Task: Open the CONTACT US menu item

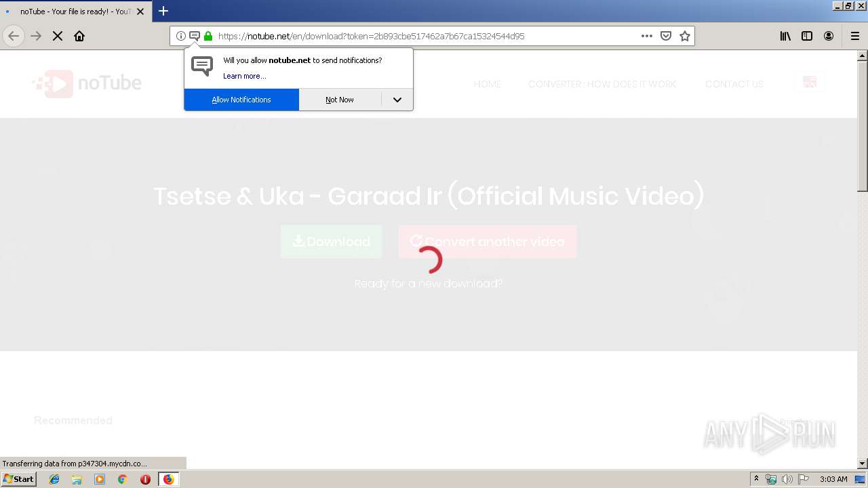Action: [x=734, y=84]
